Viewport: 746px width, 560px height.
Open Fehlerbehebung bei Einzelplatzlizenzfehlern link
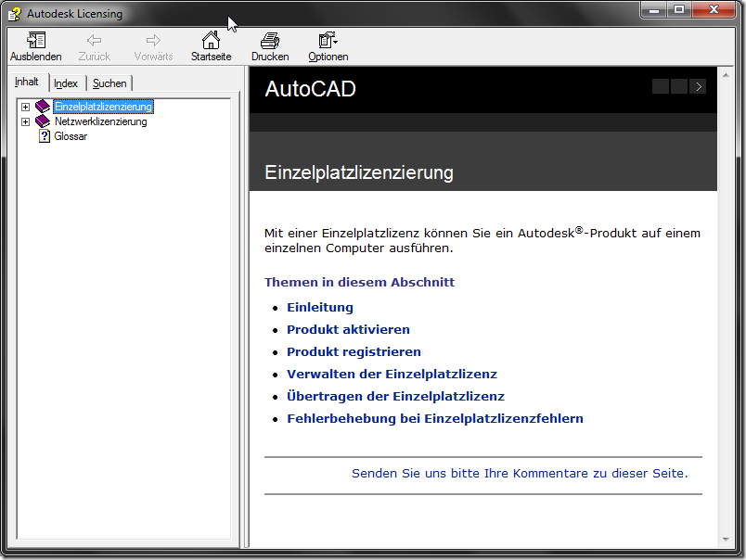(435, 419)
